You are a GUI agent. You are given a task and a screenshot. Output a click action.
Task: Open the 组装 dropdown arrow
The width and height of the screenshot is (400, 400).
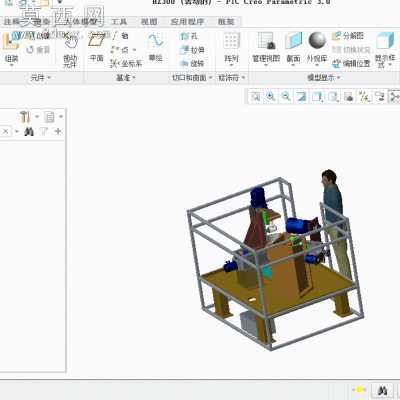[x=11, y=65]
